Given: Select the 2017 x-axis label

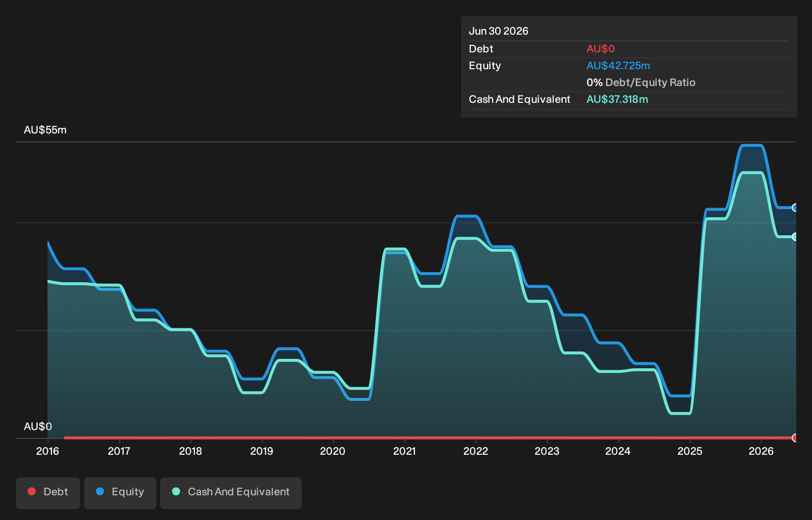Looking at the screenshot, I should click(119, 451).
